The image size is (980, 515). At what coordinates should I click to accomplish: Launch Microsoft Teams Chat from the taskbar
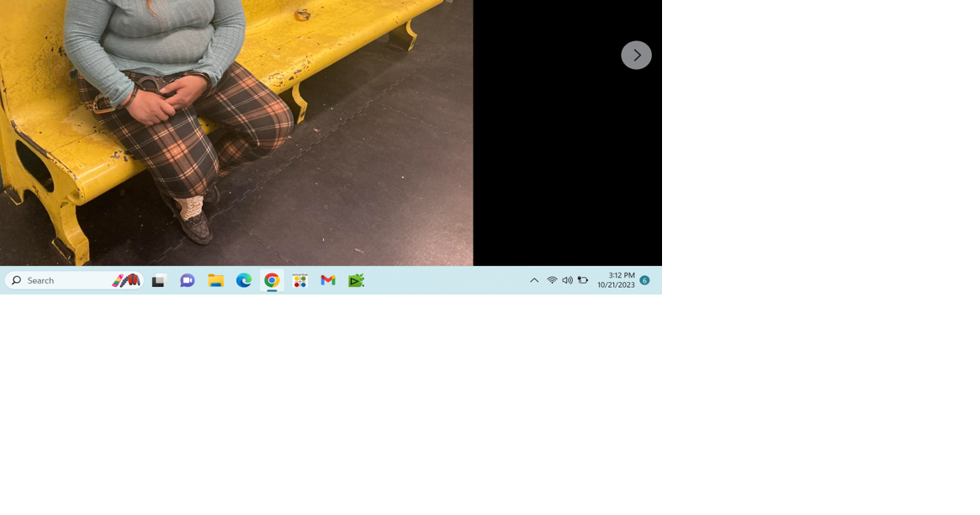pos(187,281)
